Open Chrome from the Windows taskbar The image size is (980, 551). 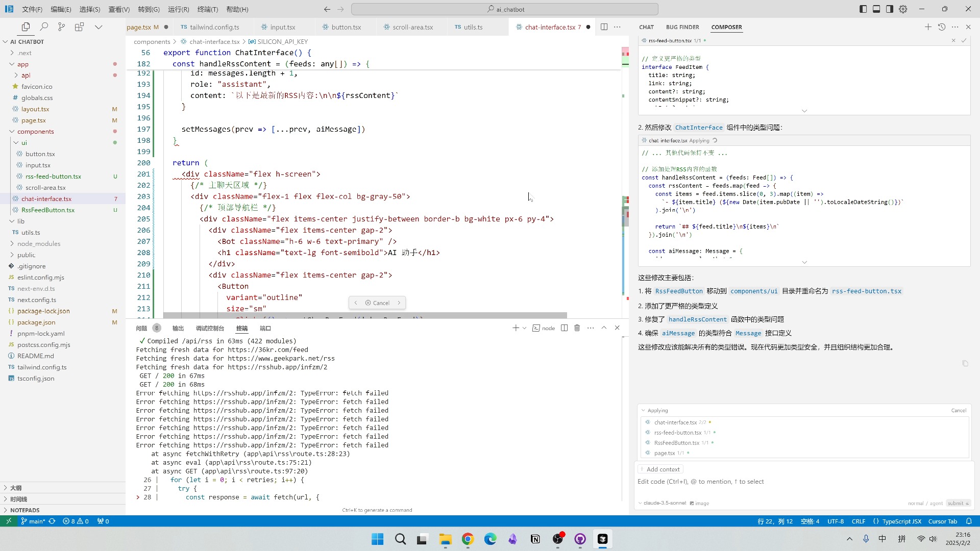click(x=468, y=539)
